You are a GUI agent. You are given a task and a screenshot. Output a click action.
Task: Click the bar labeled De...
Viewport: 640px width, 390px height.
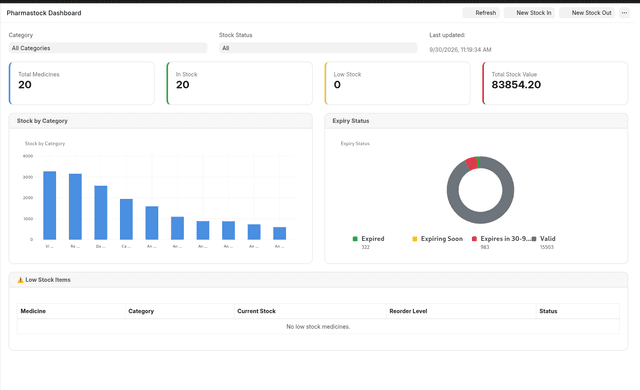pos(101,213)
